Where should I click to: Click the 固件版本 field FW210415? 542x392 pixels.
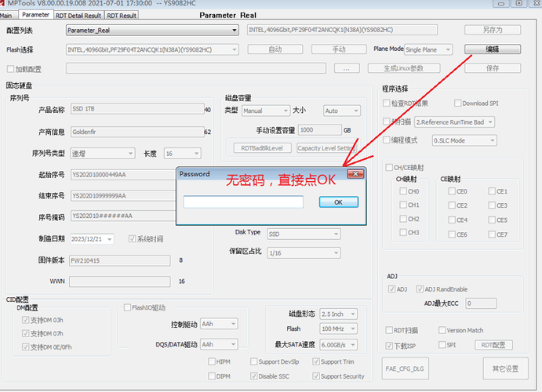pos(119,260)
